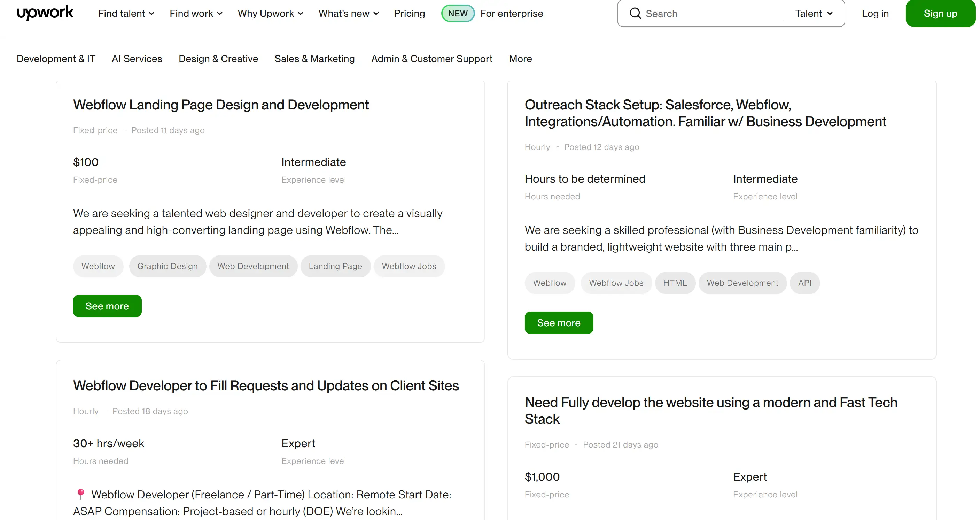Click the 'Posted 12 days ago' text

tap(601, 147)
